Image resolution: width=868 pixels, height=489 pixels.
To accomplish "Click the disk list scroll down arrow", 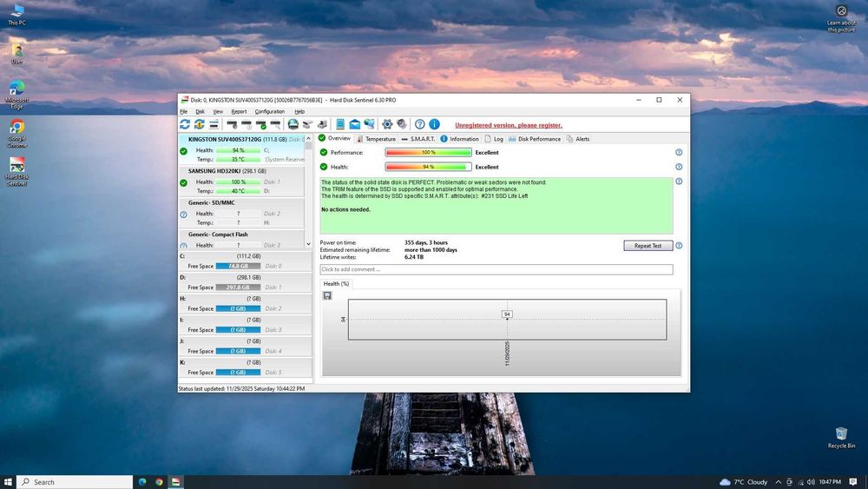I will tap(308, 244).
